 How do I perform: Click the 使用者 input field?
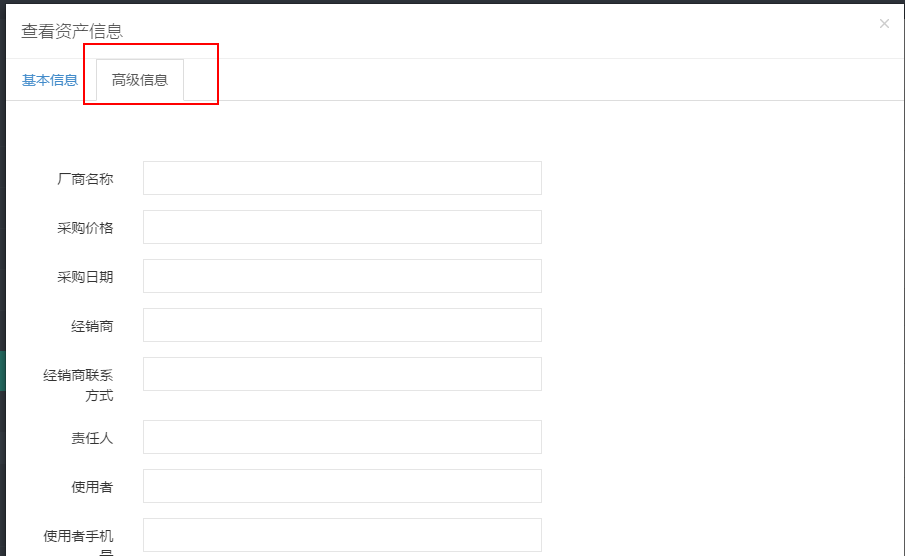point(342,486)
